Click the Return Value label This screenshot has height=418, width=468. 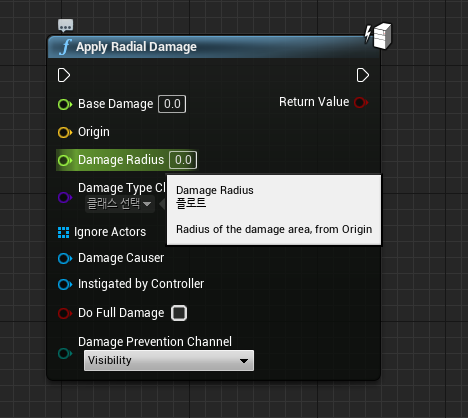tap(314, 102)
